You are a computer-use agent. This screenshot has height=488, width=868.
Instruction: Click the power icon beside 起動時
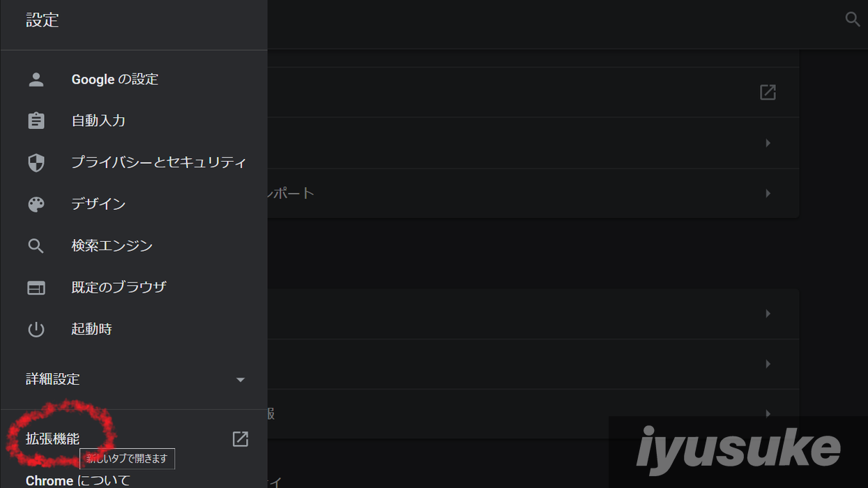coord(36,329)
